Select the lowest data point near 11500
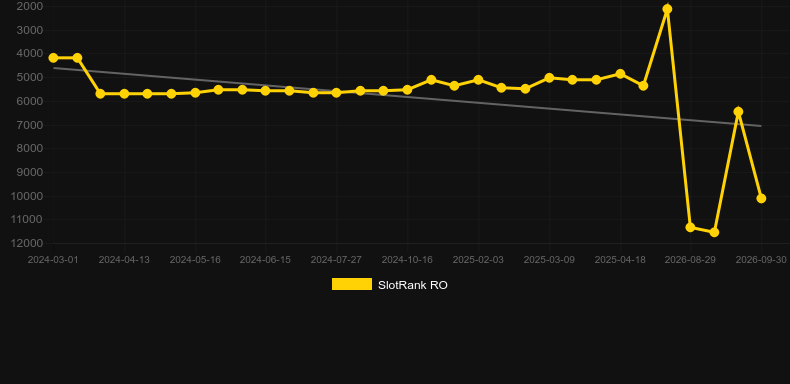 [x=714, y=232]
